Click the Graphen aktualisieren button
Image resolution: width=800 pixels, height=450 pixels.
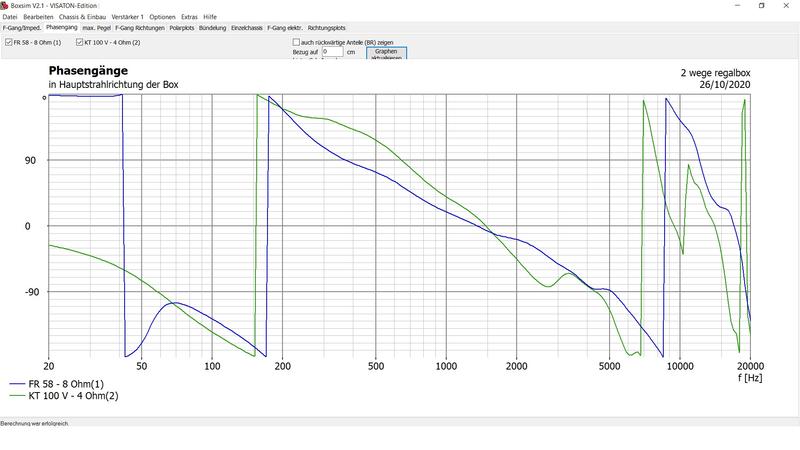point(386,53)
